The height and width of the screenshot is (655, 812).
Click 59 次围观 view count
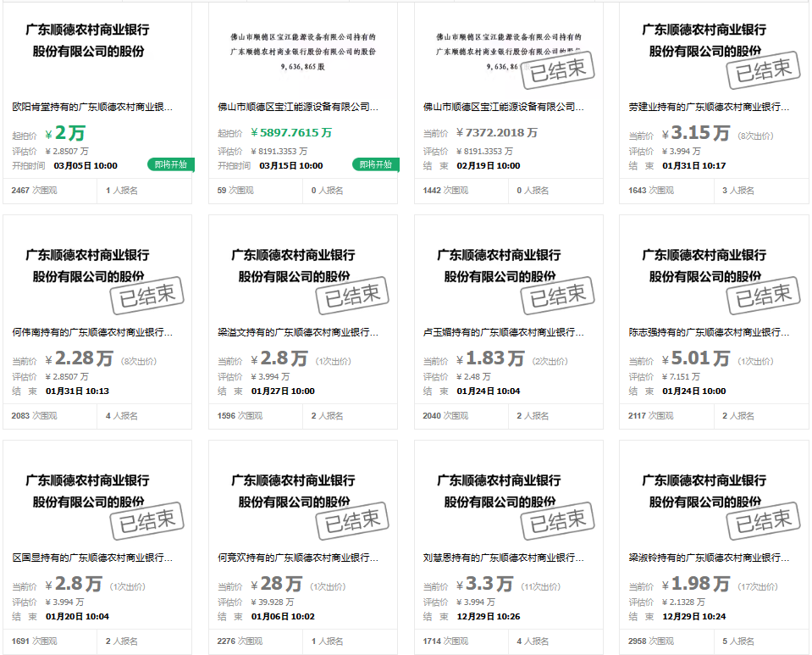[235, 191]
